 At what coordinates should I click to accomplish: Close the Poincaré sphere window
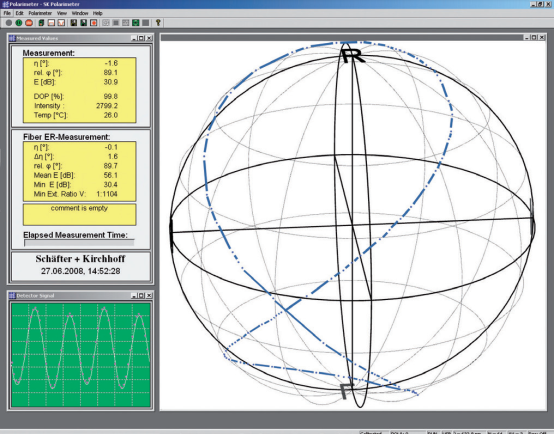pos(542,37)
